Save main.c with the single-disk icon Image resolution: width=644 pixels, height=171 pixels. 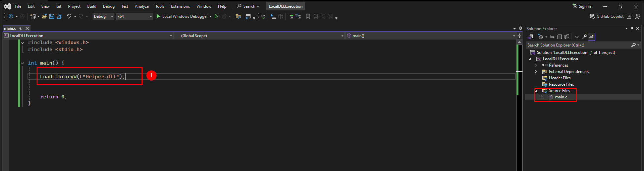pyautogui.click(x=52, y=16)
